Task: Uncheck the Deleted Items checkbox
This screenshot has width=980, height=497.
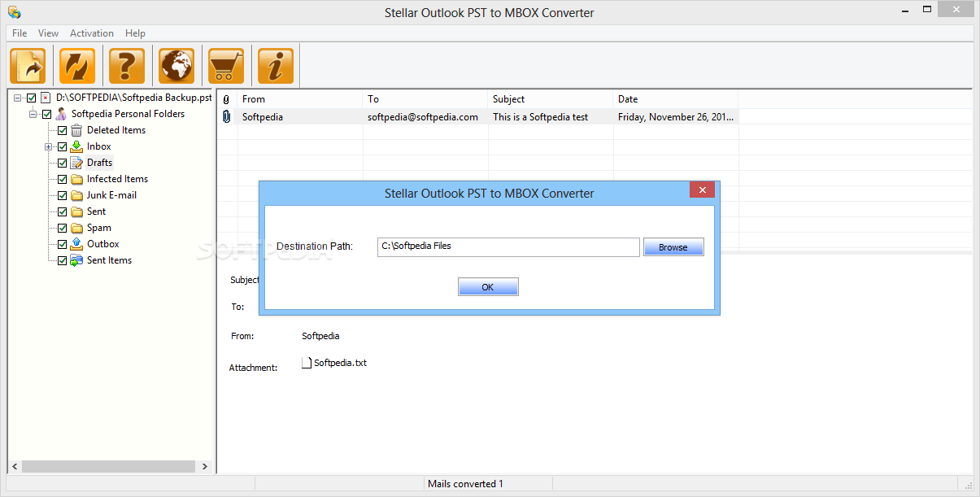Action: (62, 130)
